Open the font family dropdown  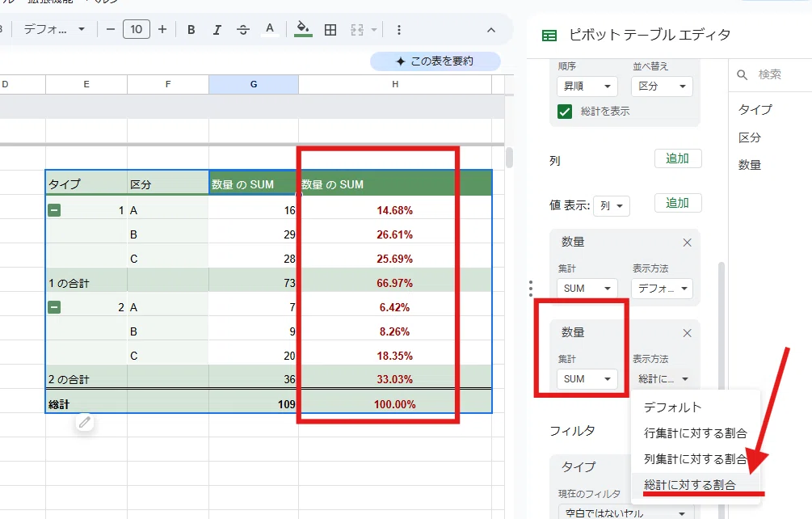tap(54, 30)
